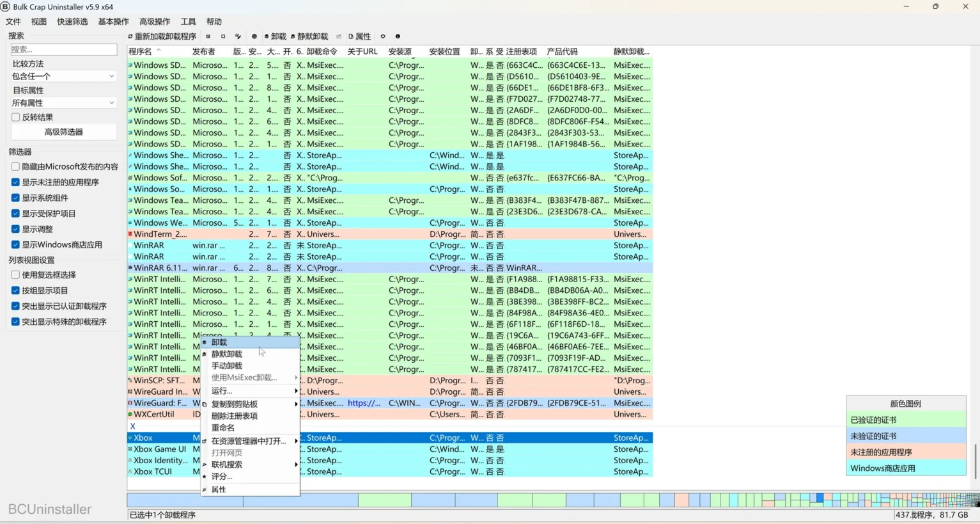
Task: Open the 高级操作 menu in menu bar
Action: (x=155, y=22)
